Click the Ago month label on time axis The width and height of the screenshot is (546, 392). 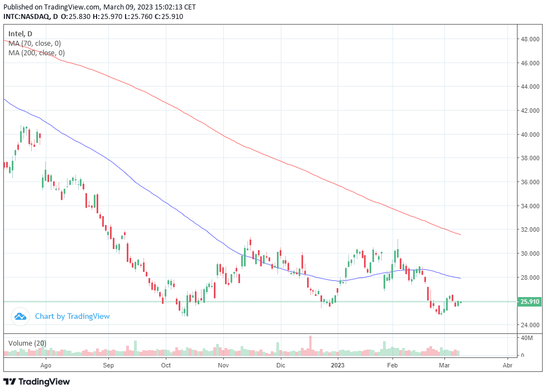click(x=46, y=365)
